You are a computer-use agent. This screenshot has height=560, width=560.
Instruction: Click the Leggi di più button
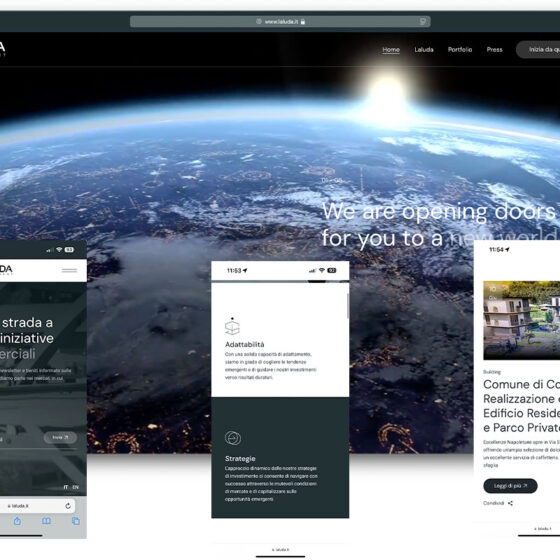(510, 486)
